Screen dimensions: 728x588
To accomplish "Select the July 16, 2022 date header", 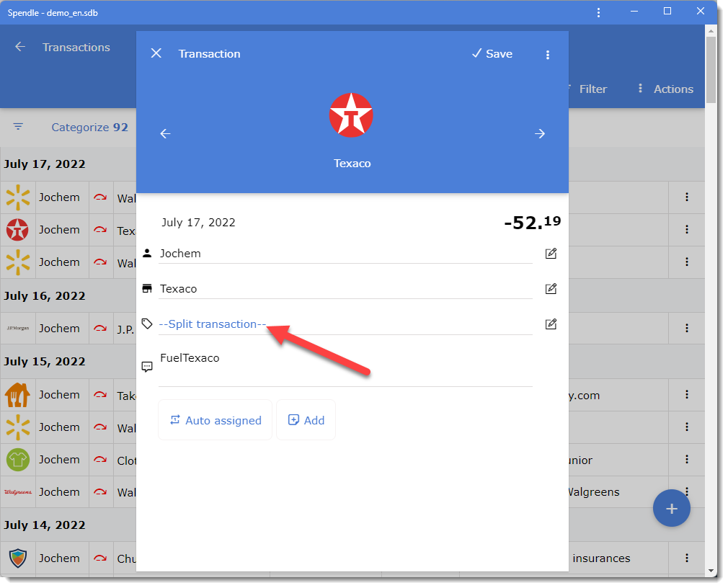I will point(45,295).
